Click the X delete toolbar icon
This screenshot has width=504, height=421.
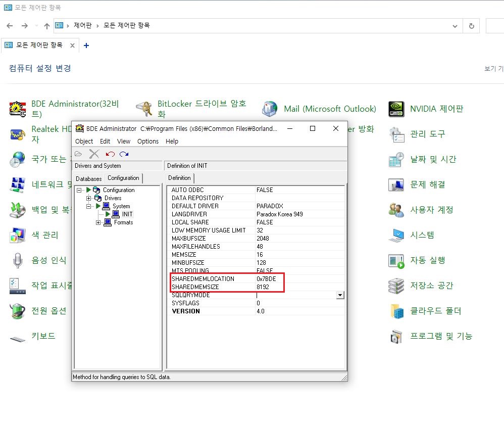pyautogui.click(x=95, y=154)
